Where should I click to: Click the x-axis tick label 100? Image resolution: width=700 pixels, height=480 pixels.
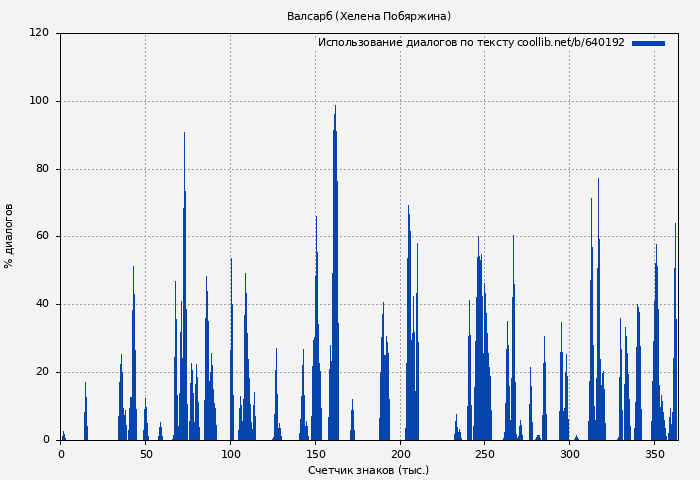pos(231,454)
